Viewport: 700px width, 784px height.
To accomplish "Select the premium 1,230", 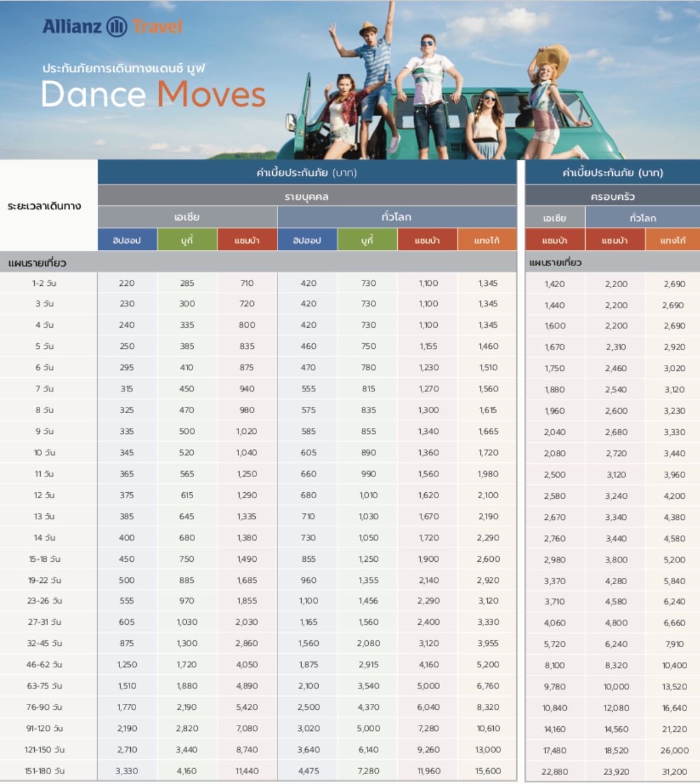I will (x=428, y=368).
